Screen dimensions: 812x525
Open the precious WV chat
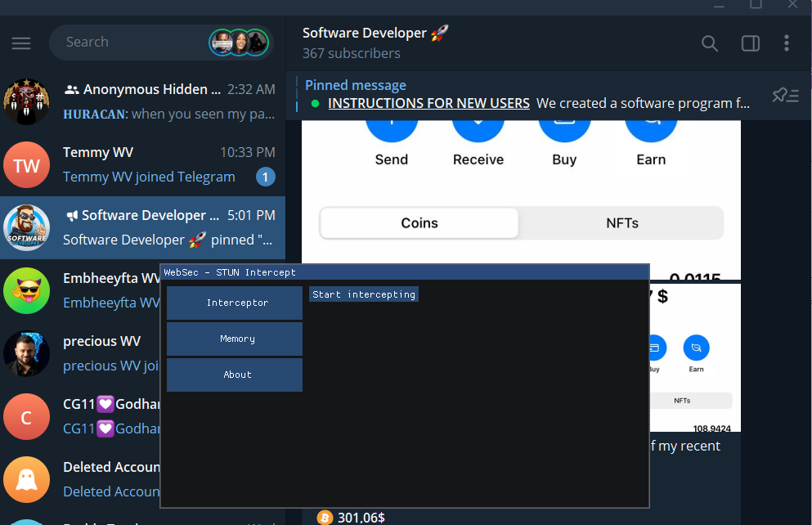[80, 353]
